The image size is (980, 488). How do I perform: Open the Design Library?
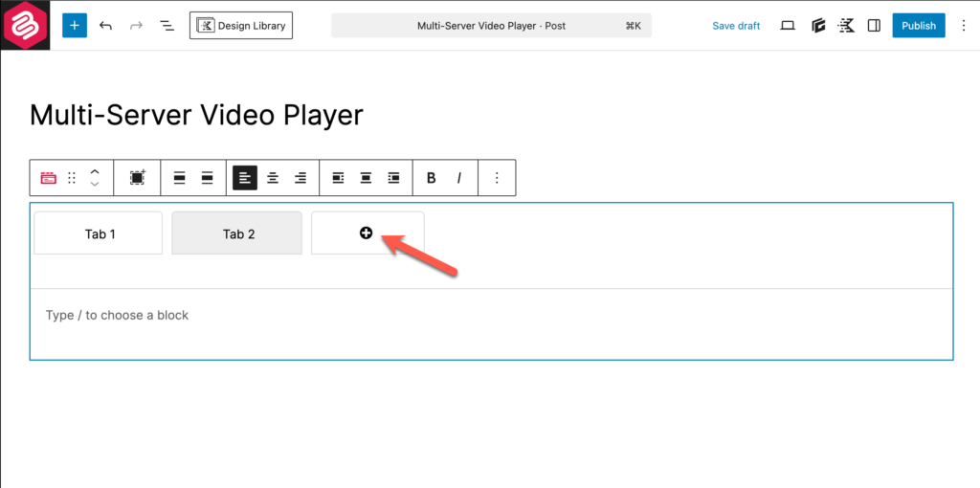(x=241, y=26)
